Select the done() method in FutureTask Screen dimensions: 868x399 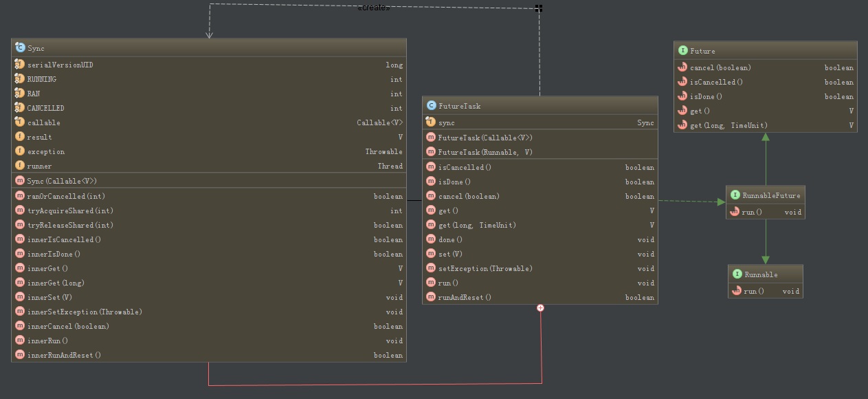click(x=540, y=239)
